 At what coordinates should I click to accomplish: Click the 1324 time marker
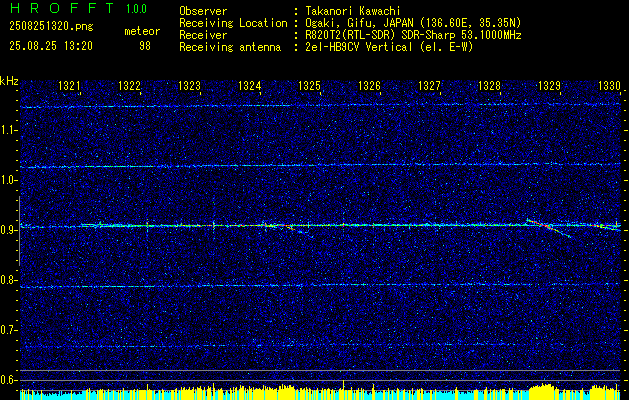249,85
